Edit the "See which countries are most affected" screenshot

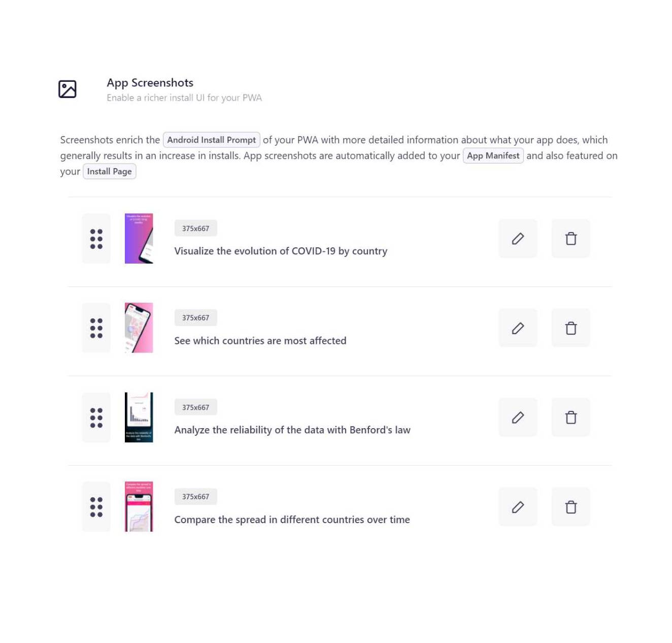point(518,328)
